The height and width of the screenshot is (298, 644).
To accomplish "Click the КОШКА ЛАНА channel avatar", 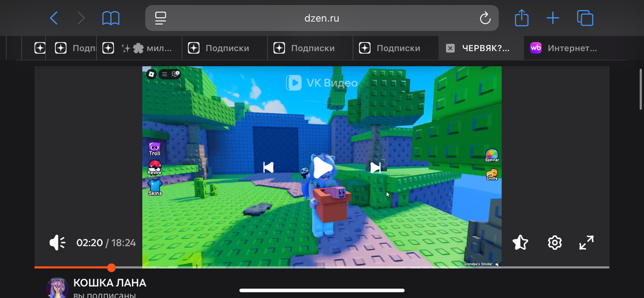I will click(57, 288).
